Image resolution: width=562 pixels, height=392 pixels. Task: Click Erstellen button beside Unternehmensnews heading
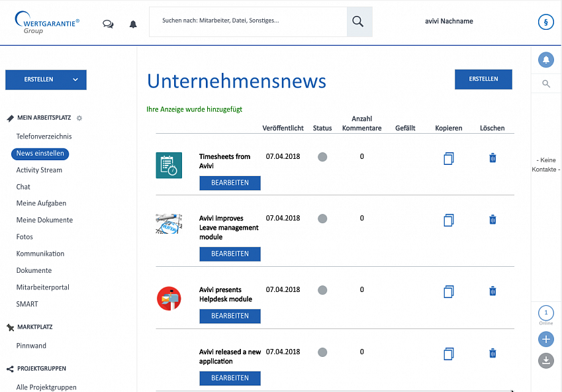click(x=483, y=79)
